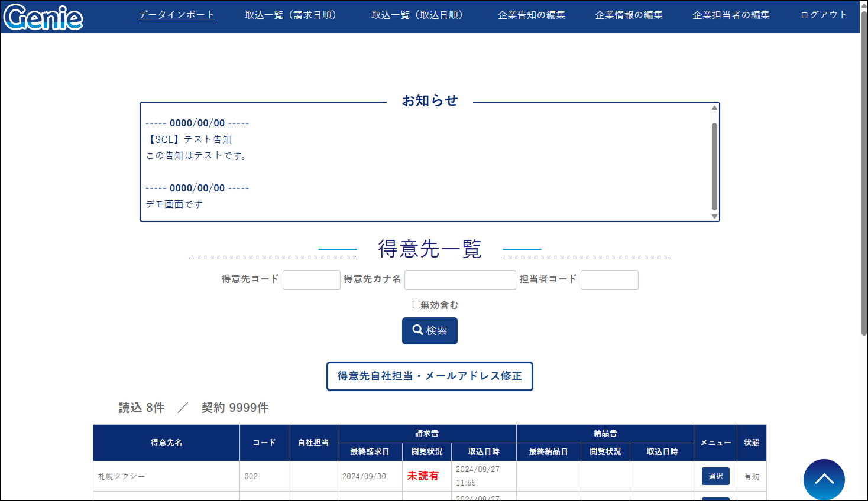This screenshot has width=868, height=501.
Task: Click the 検索 search button
Action: 430,331
